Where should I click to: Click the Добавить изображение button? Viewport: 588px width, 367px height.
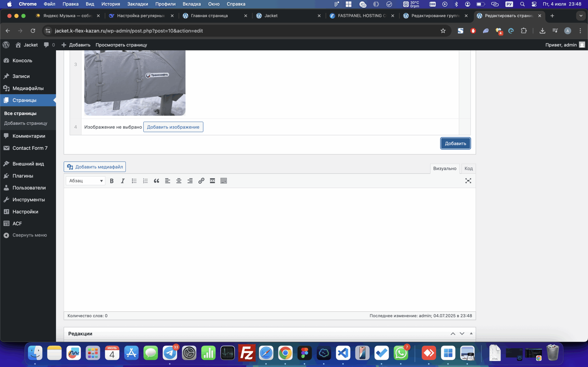pos(173,127)
